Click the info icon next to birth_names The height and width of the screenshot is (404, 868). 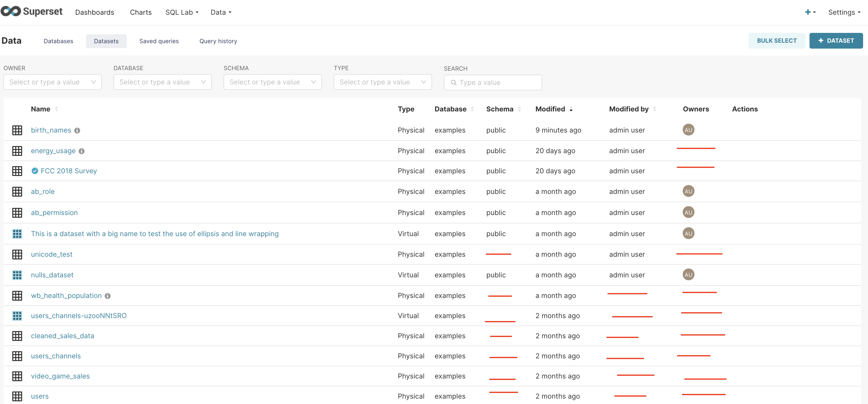pos(77,131)
